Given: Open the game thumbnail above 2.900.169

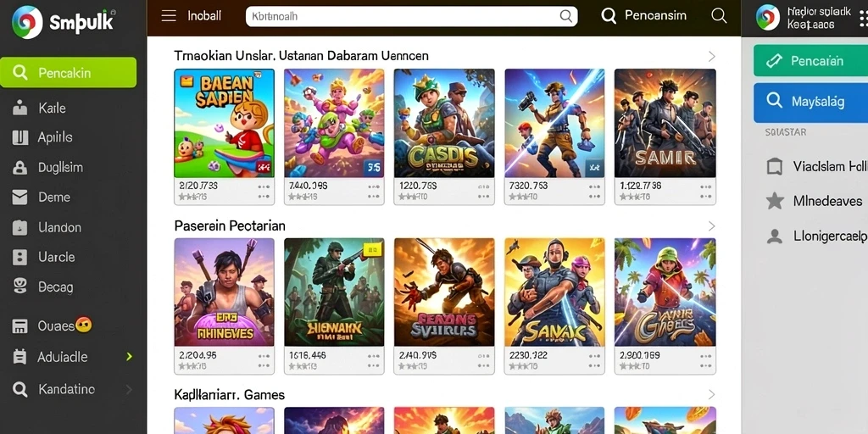Looking at the screenshot, I should coord(665,292).
